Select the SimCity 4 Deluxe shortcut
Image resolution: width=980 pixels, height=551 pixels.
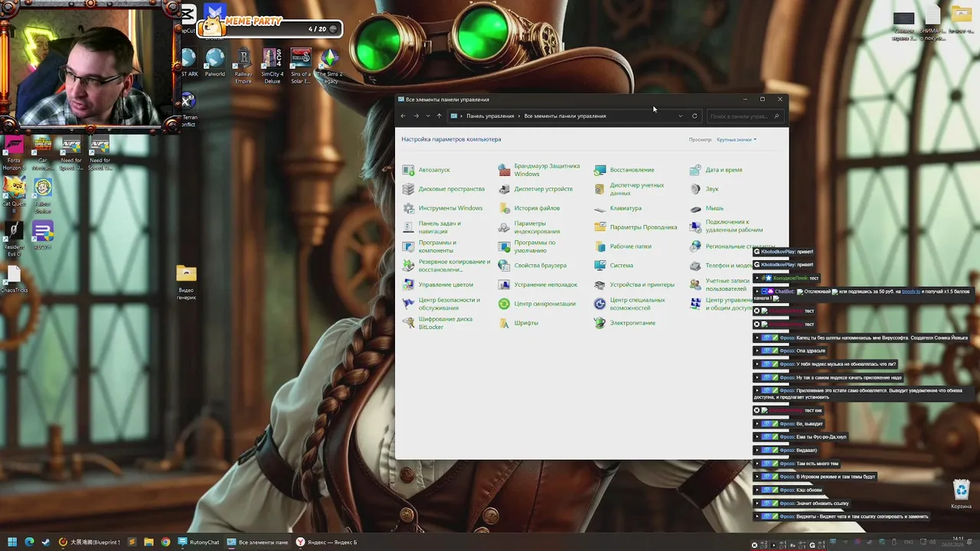(x=273, y=66)
